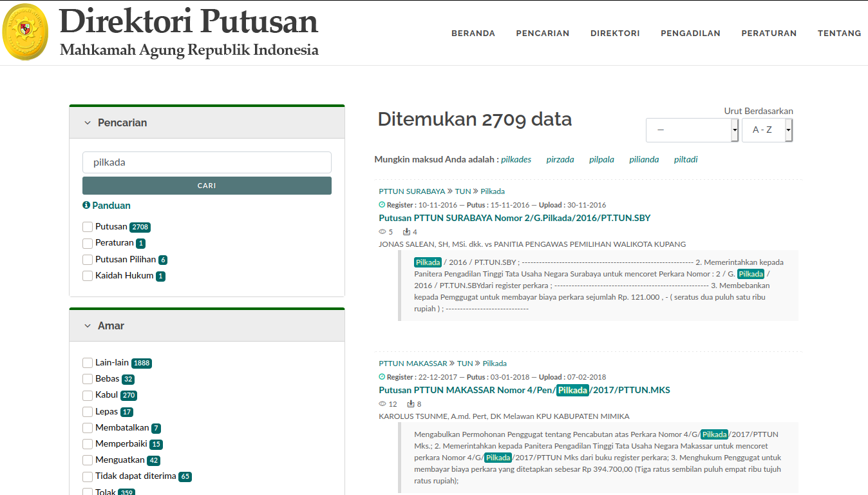Image resolution: width=868 pixels, height=495 pixels.
Task: Open the Pengadilan menu item
Action: coord(690,33)
